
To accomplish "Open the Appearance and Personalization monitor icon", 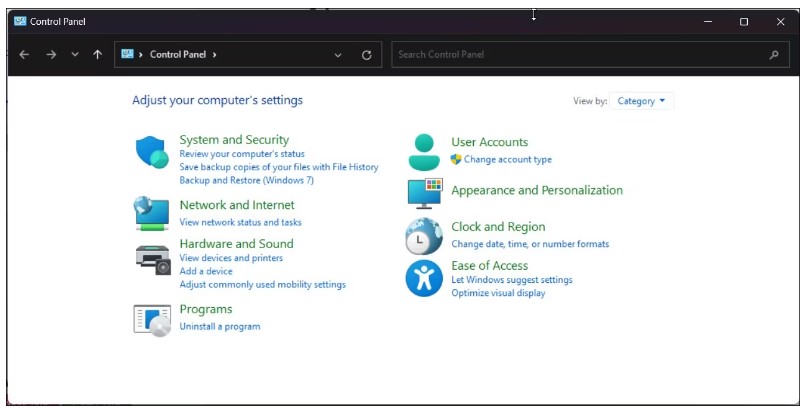I will [425, 193].
